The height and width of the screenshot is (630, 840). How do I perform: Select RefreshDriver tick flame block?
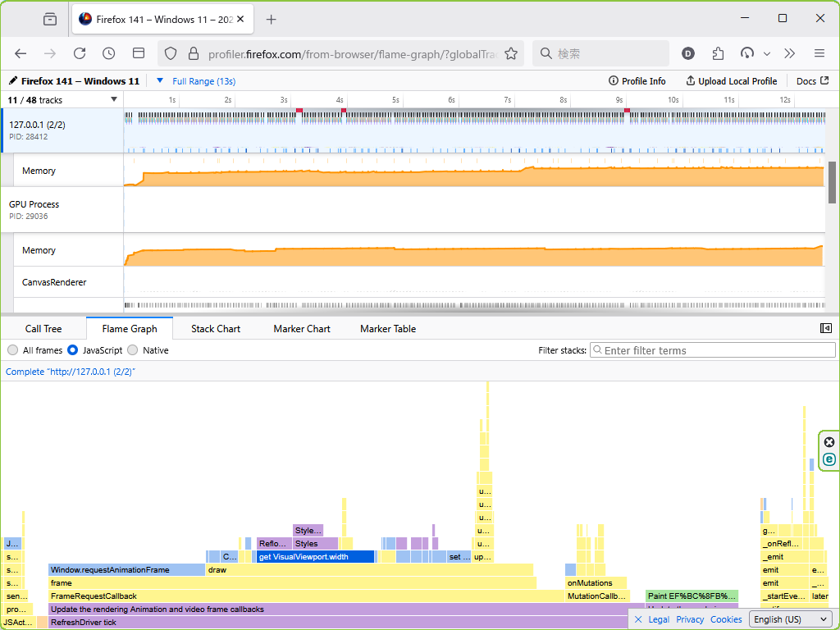[x=338, y=622]
